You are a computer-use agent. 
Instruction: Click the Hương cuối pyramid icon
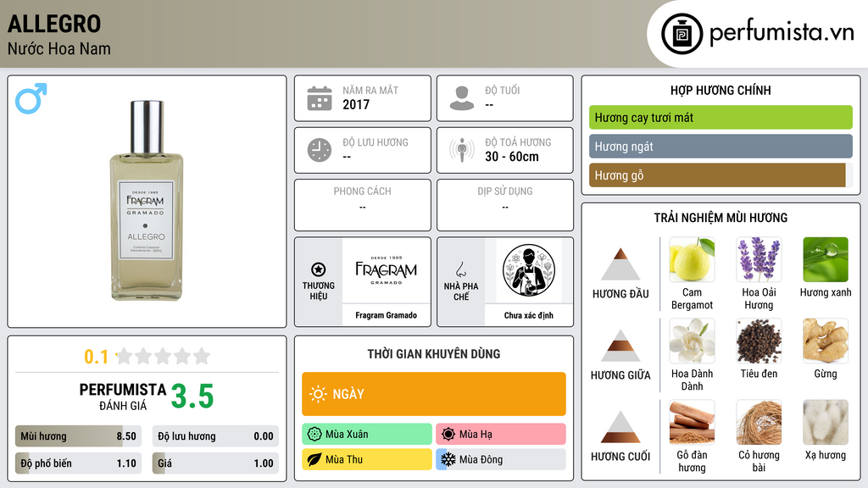click(620, 427)
